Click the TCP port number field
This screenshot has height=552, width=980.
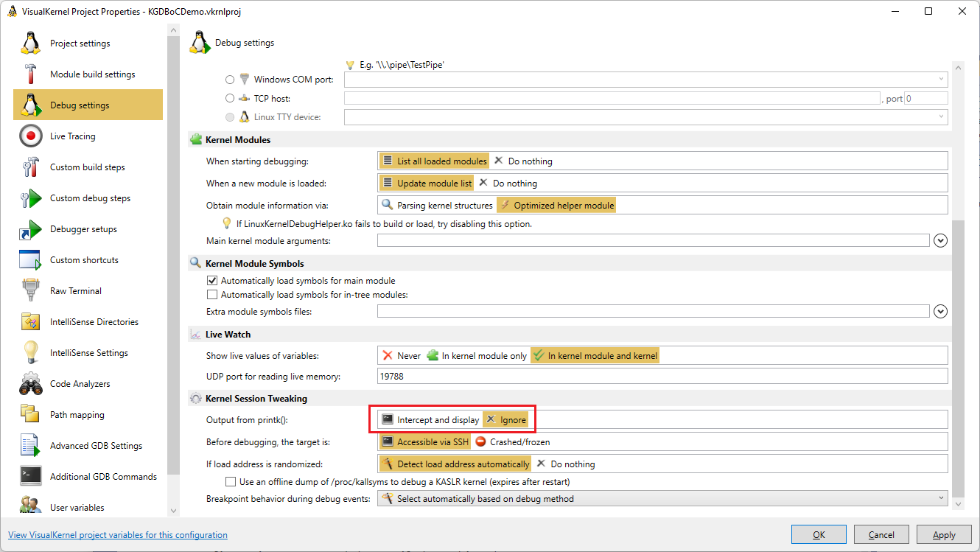925,98
